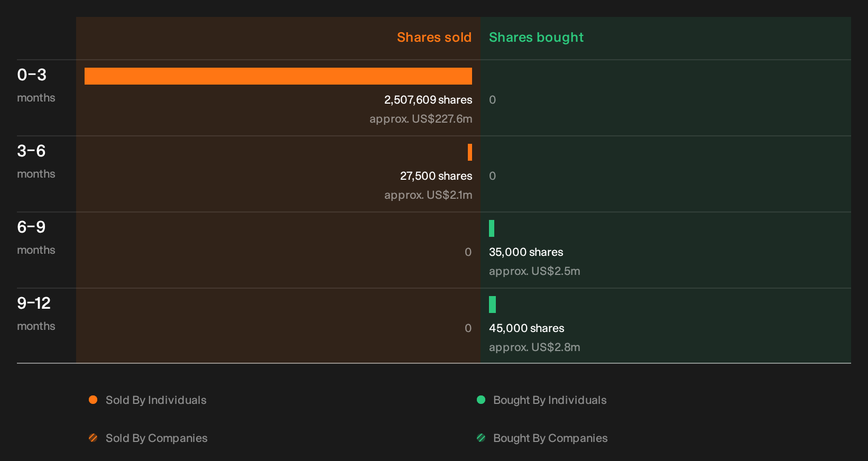Click the Bought By Companies legend label
The image size is (868, 461).
[550, 438]
